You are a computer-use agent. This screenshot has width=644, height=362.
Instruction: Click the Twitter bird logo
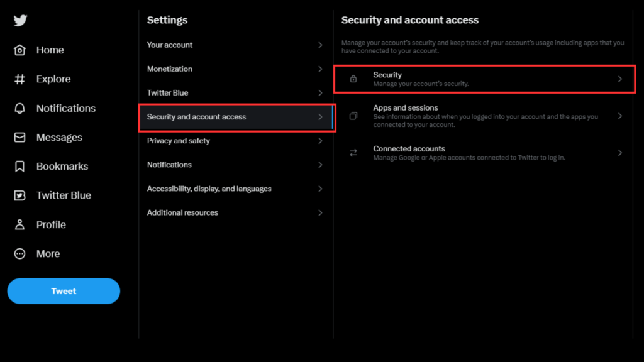(x=20, y=21)
